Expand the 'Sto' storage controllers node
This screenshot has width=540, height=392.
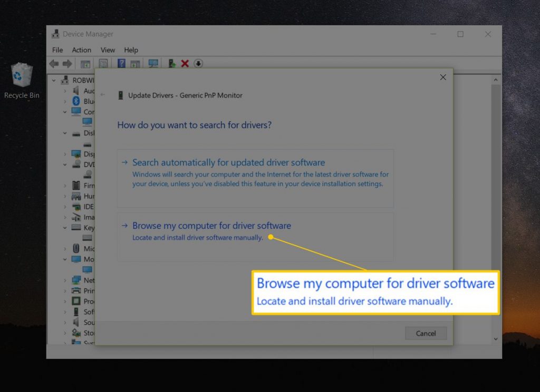[x=65, y=333]
